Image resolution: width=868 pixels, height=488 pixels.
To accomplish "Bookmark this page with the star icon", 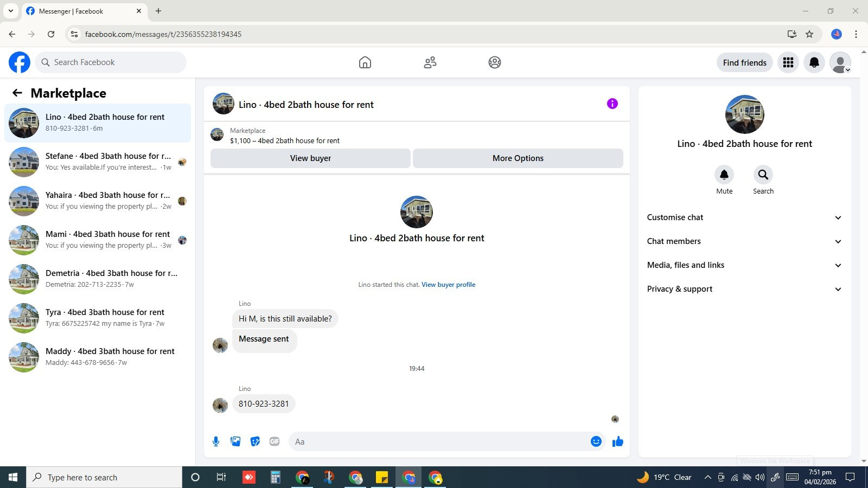I will tap(809, 34).
